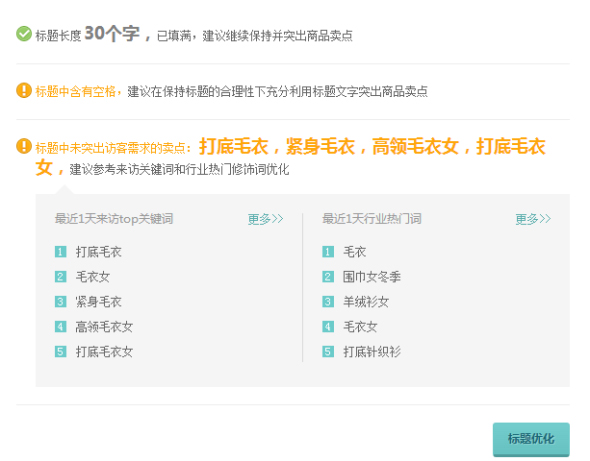590x461 pixels.
Task: Click the 标题优化 button
Action: 531,439
